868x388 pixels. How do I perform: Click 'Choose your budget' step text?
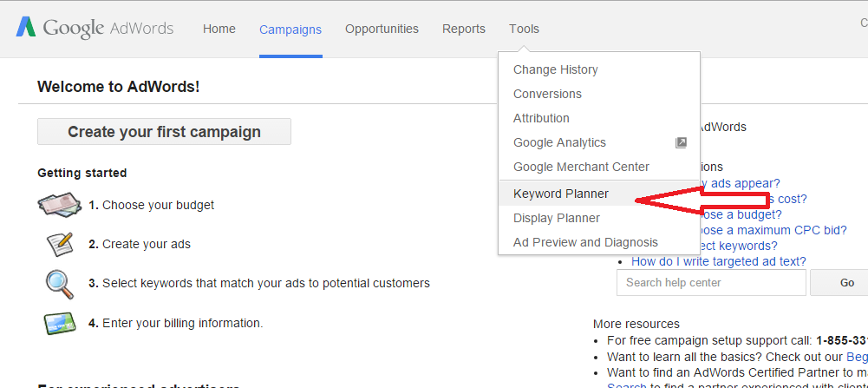pos(159,205)
